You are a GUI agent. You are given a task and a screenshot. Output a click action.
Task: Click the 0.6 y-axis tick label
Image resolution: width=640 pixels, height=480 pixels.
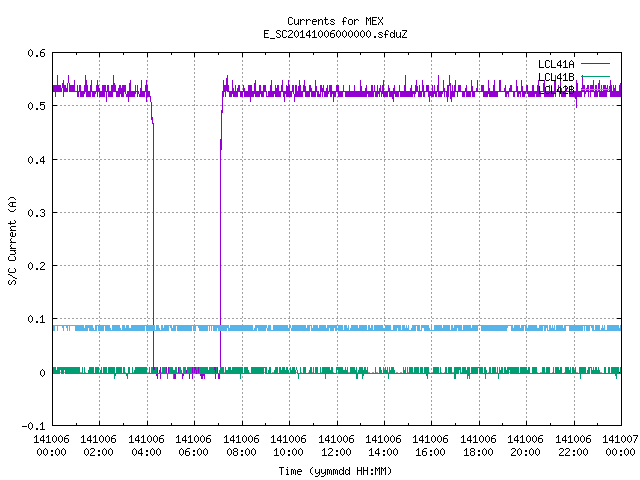(x=37, y=53)
